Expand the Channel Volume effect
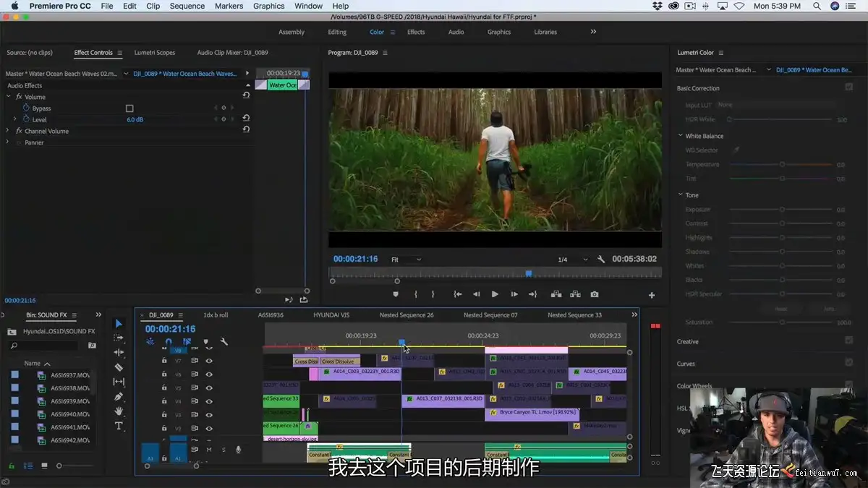 coord(8,131)
